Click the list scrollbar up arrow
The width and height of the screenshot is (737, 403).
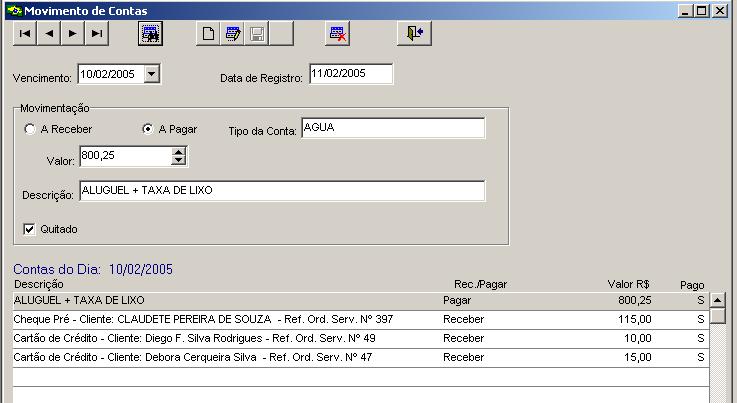coord(717,300)
